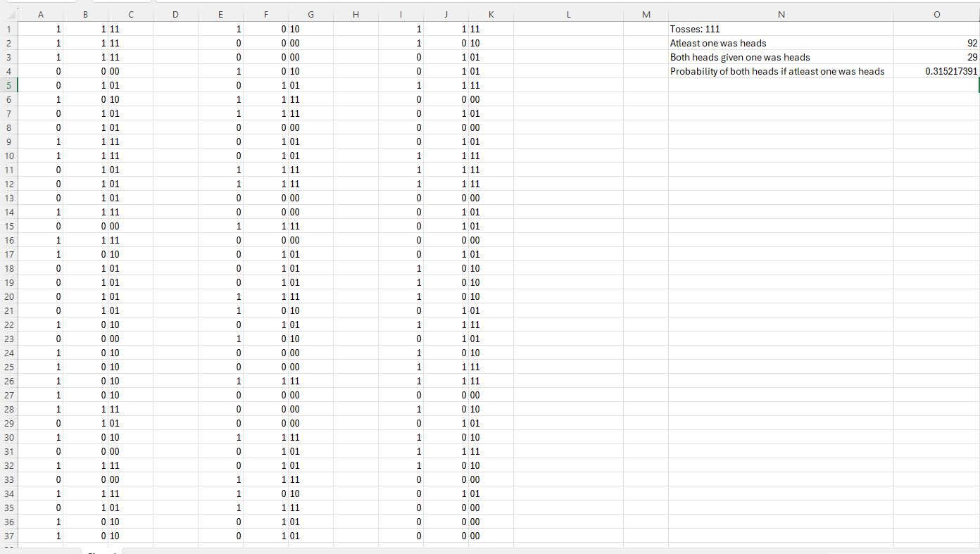Click column J header
The height and width of the screenshot is (554, 980).
coord(446,14)
